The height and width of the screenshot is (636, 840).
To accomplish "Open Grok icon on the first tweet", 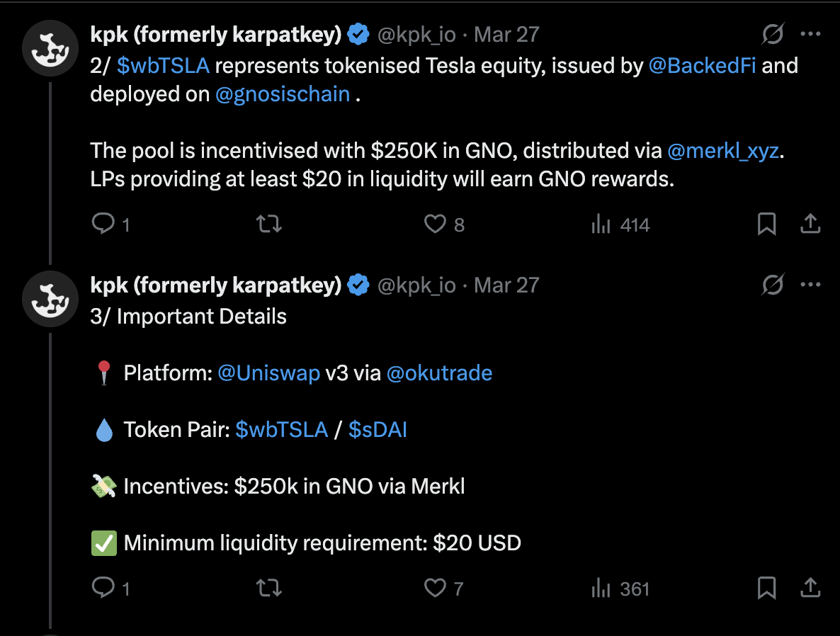I will [773, 33].
